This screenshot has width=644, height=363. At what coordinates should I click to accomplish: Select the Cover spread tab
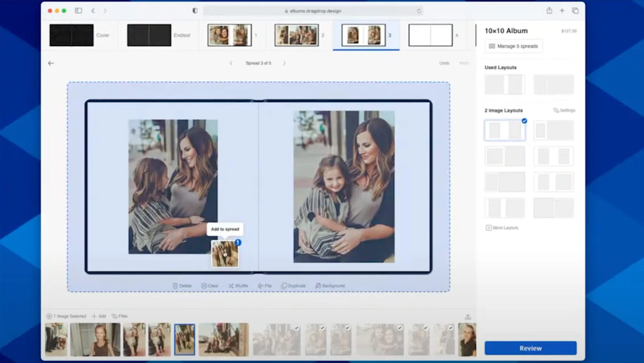[80, 35]
